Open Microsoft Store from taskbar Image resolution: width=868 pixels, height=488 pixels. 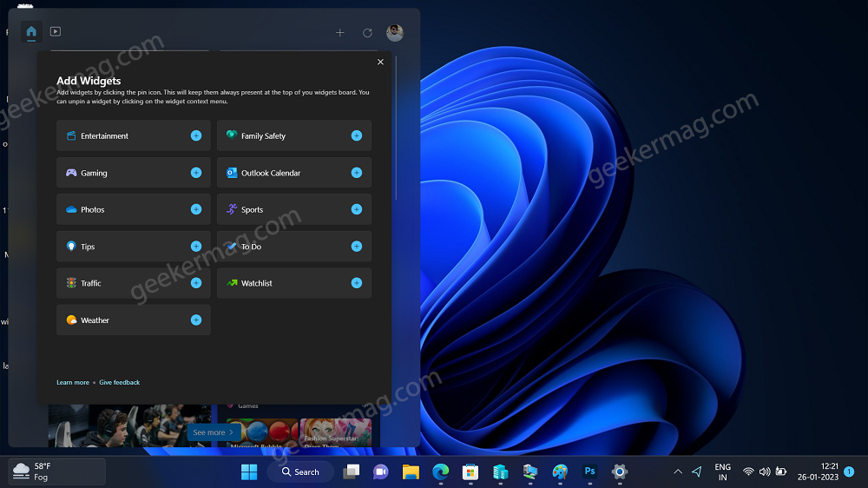(x=470, y=472)
